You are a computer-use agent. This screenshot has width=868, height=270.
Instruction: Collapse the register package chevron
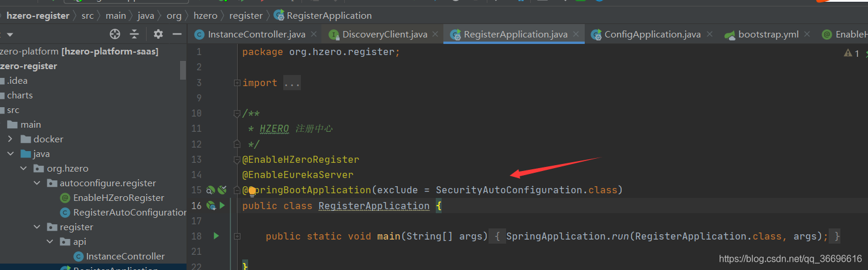click(x=37, y=227)
